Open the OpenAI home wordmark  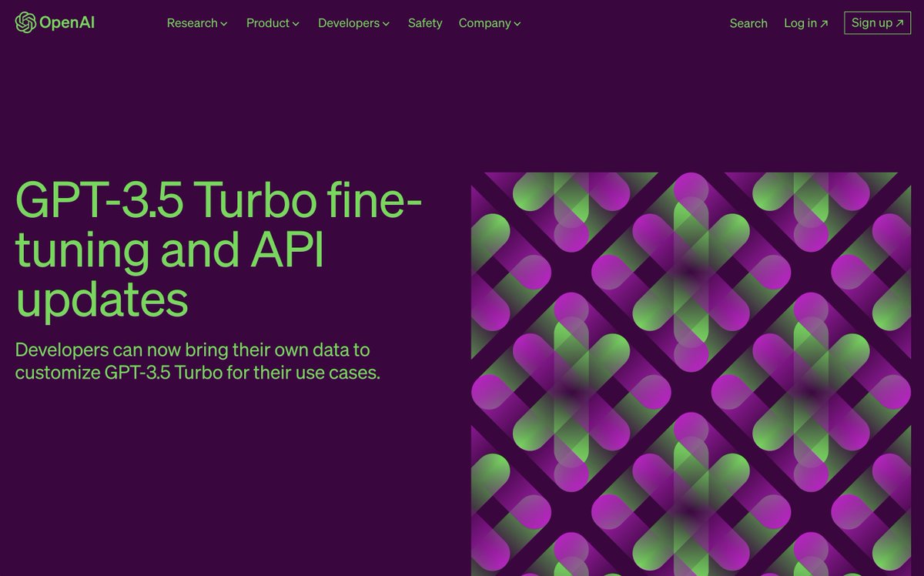(67, 23)
